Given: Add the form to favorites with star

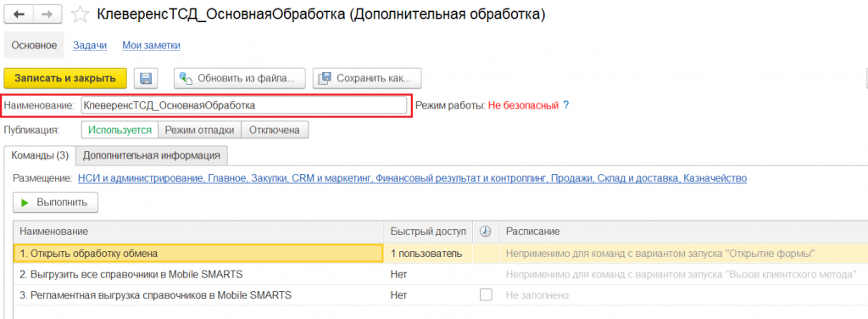Looking at the screenshot, I should tap(81, 15).
